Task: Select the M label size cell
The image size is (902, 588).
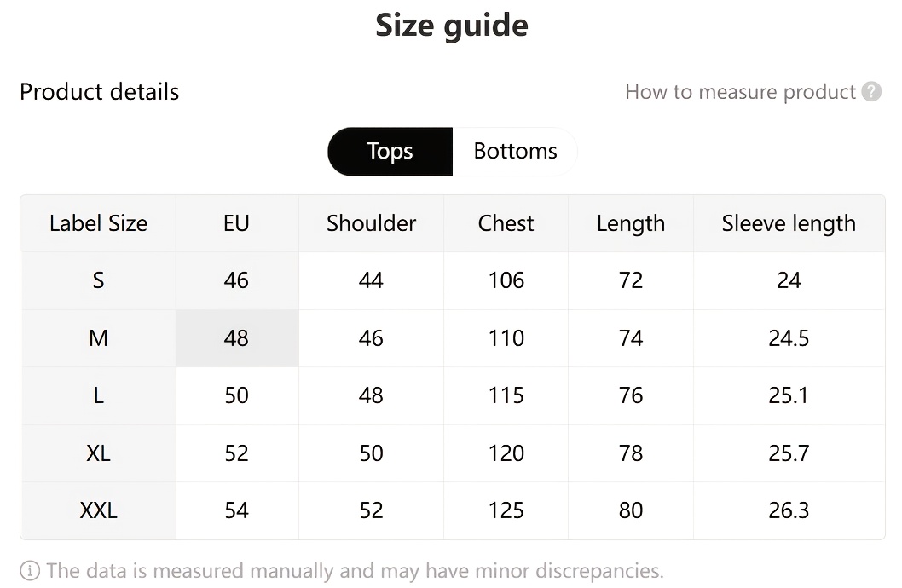Action: (x=98, y=338)
